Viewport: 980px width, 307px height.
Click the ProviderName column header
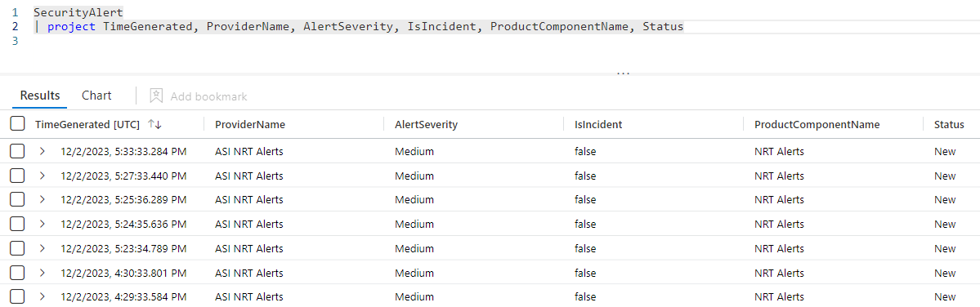(x=250, y=125)
